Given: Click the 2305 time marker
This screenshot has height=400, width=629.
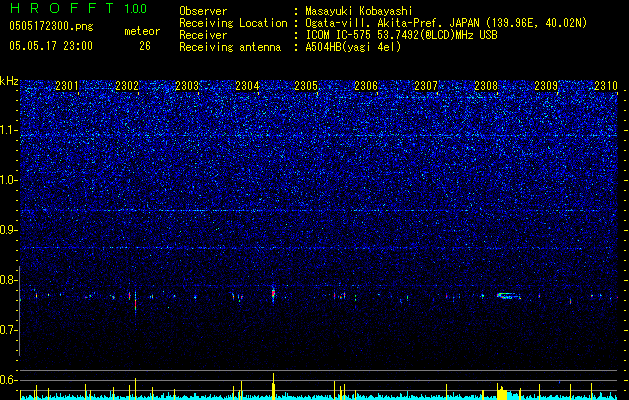Looking at the screenshot, I should (x=306, y=85).
